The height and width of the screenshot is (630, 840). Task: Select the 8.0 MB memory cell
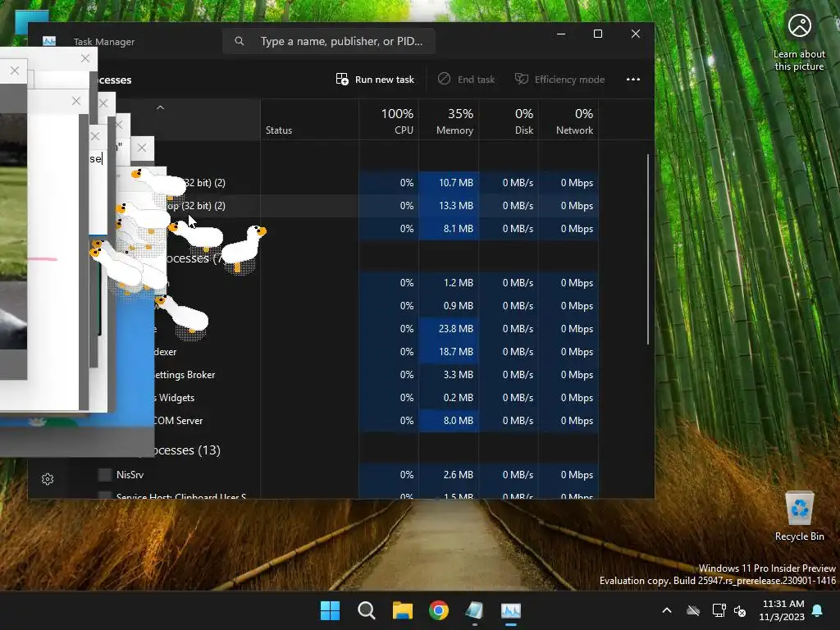click(x=449, y=421)
